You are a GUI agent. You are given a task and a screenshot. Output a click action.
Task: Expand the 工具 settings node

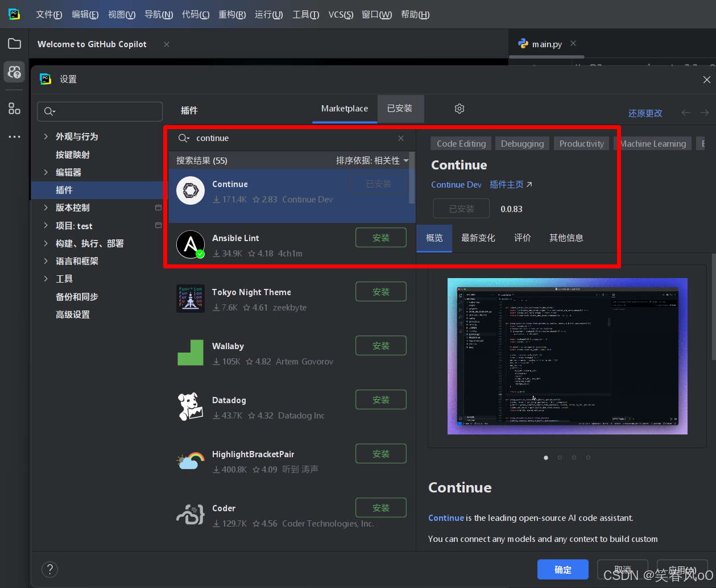45,279
